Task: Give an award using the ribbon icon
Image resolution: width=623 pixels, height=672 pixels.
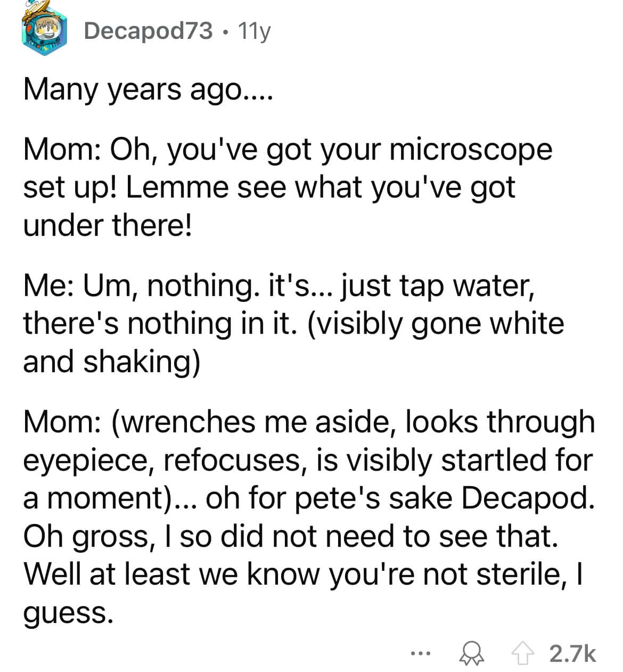Action: pyautogui.click(x=473, y=653)
